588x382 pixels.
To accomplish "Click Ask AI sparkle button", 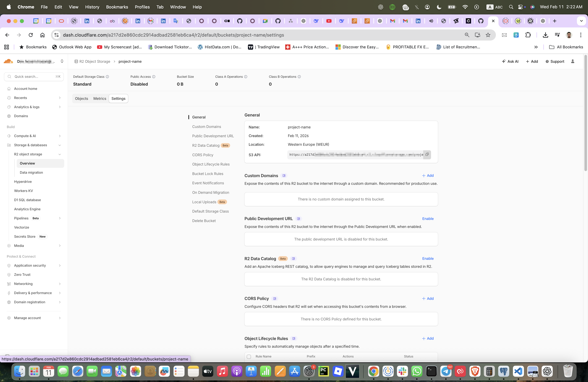I will pyautogui.click(x=510, y=61).
